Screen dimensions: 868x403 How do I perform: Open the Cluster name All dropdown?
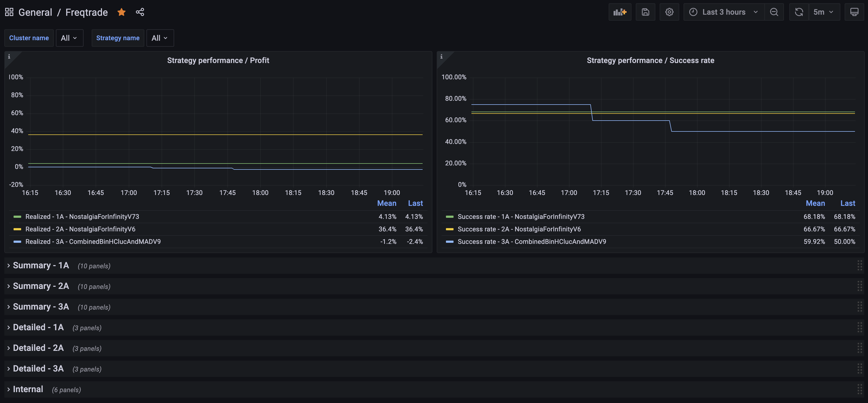pos(69,38)
